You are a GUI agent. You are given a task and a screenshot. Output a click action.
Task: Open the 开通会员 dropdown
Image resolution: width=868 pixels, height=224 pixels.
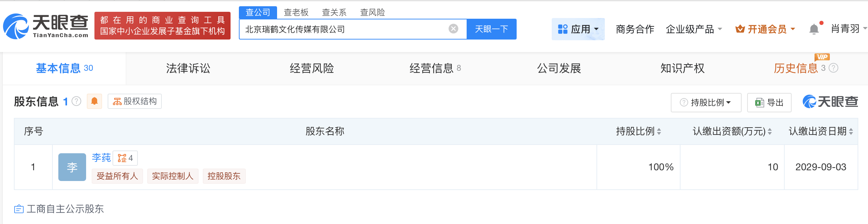[x=765, y=29]
